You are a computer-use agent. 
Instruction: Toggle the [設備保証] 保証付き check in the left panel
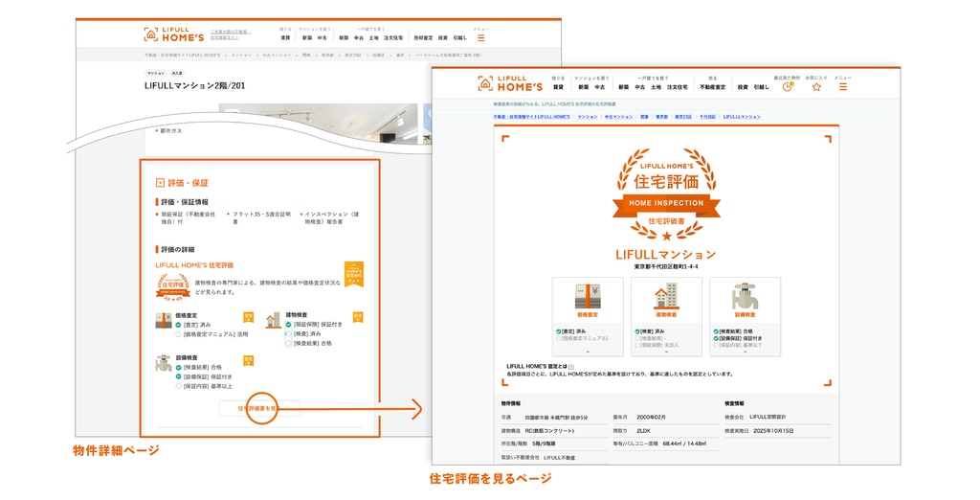click(178, 376)
